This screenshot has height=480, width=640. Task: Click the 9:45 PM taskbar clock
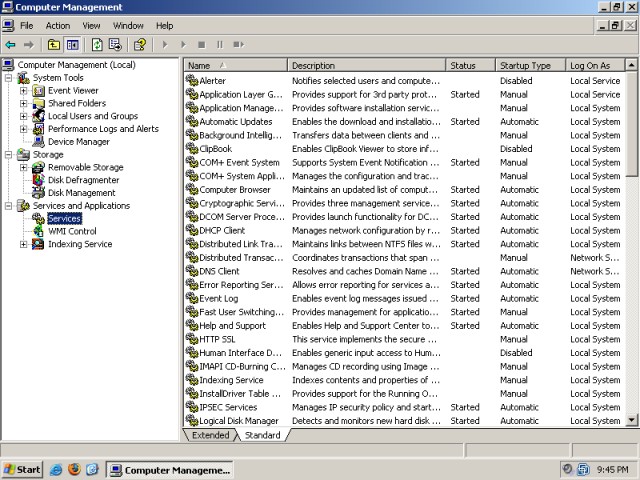(x=613, y=470)
